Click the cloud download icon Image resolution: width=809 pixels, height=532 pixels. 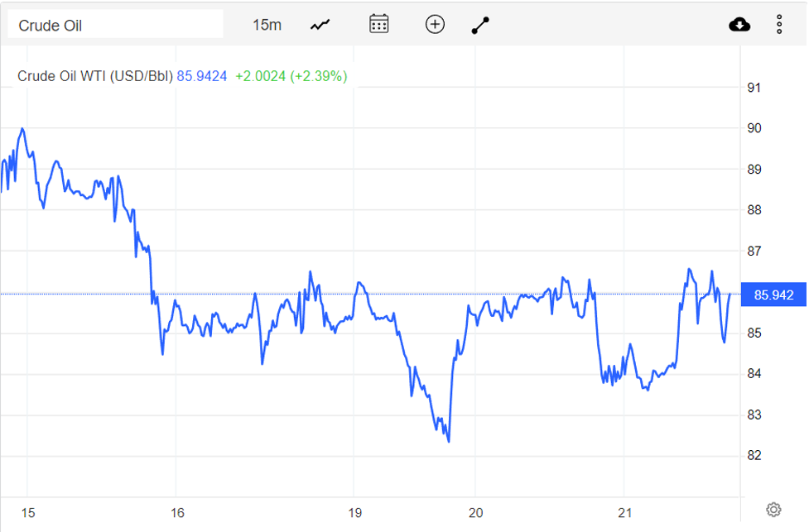(739, 25)
